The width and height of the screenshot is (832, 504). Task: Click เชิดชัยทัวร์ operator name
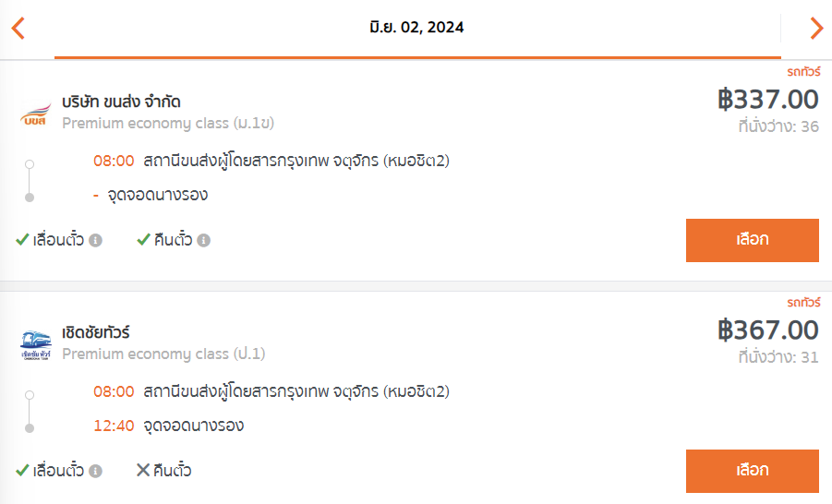tap(95, 332)
